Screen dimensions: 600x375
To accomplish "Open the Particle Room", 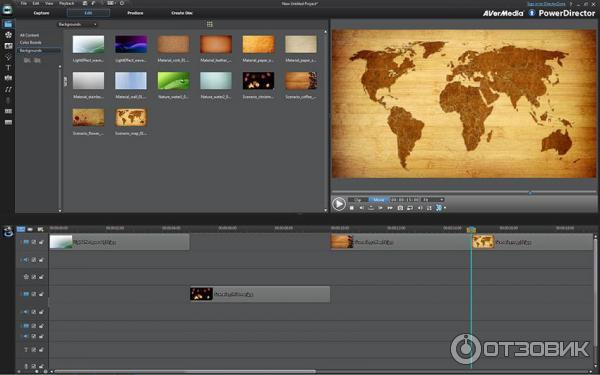I will pos(8,57).
